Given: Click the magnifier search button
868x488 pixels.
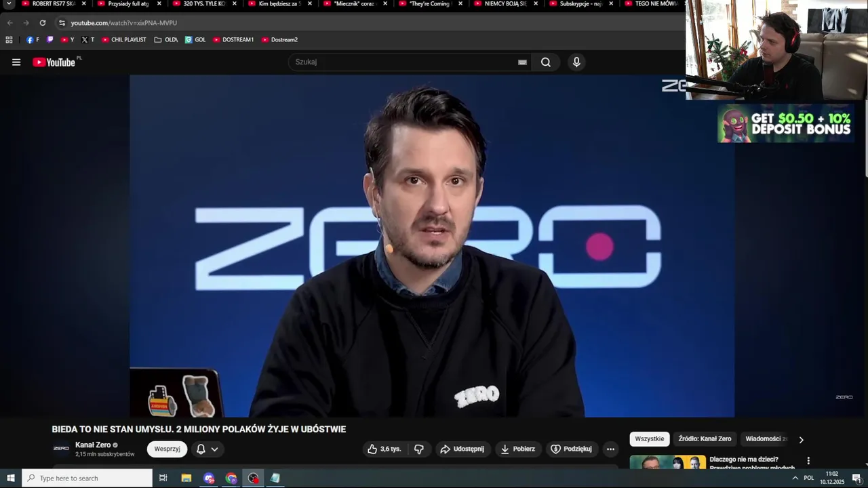Looking at the screenshot, I should point(546,62).
